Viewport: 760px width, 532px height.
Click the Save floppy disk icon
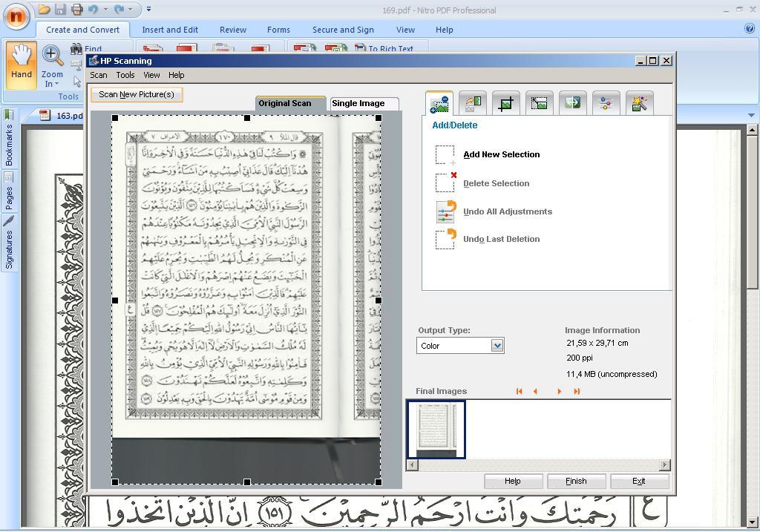(x=60, y=9)
